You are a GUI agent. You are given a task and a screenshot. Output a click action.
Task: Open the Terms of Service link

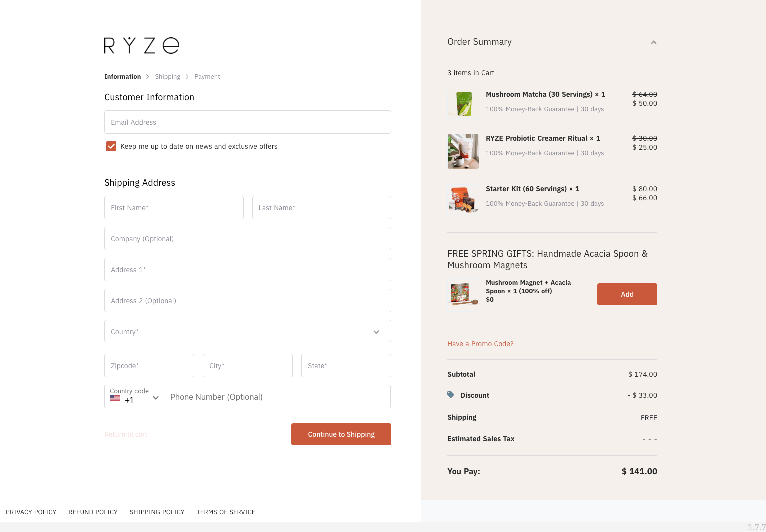pos(226,512)
